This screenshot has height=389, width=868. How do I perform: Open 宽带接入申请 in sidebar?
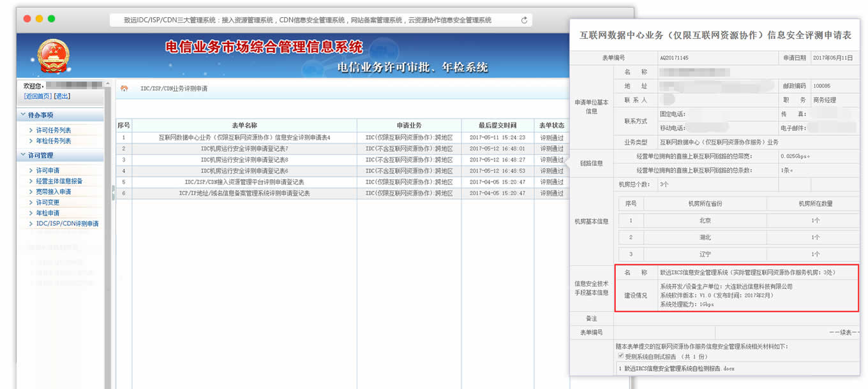(x=53, y=192)
